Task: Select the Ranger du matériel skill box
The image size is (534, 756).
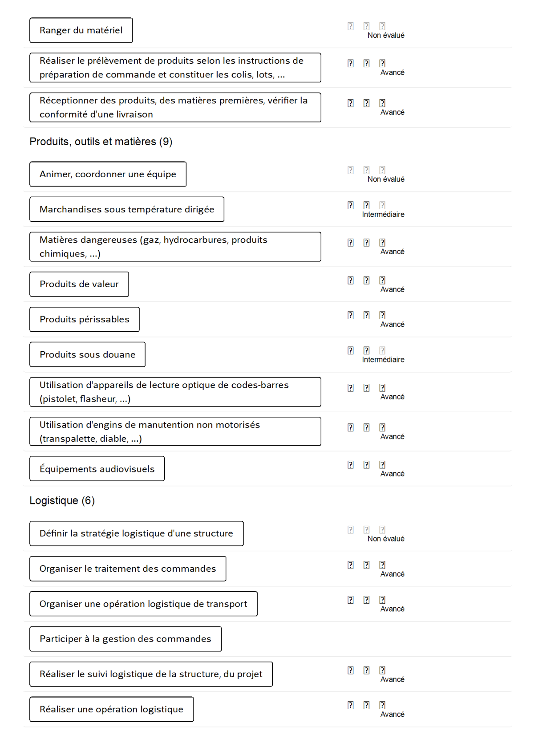Action: click(81, 30)
